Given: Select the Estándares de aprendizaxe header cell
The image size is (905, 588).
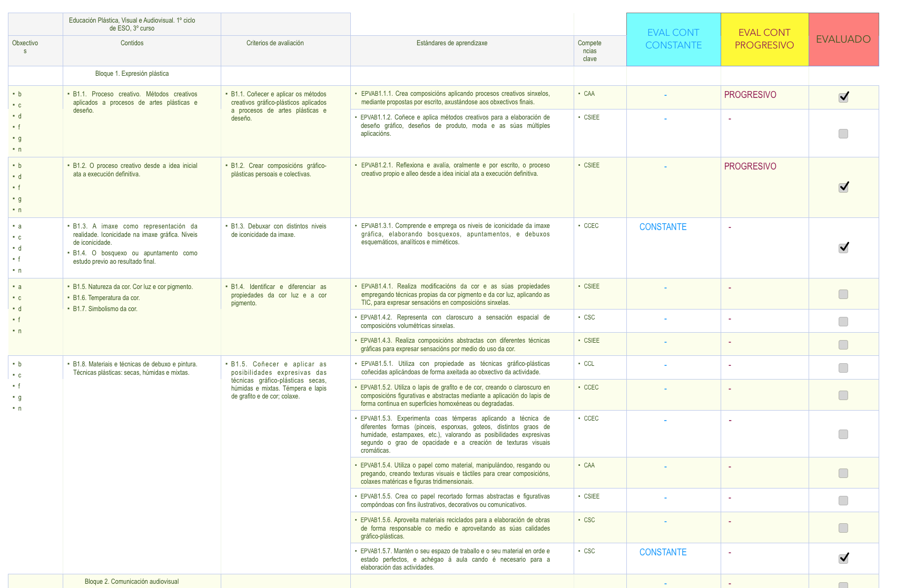Looking at the screenshot, I should point(451,43).
